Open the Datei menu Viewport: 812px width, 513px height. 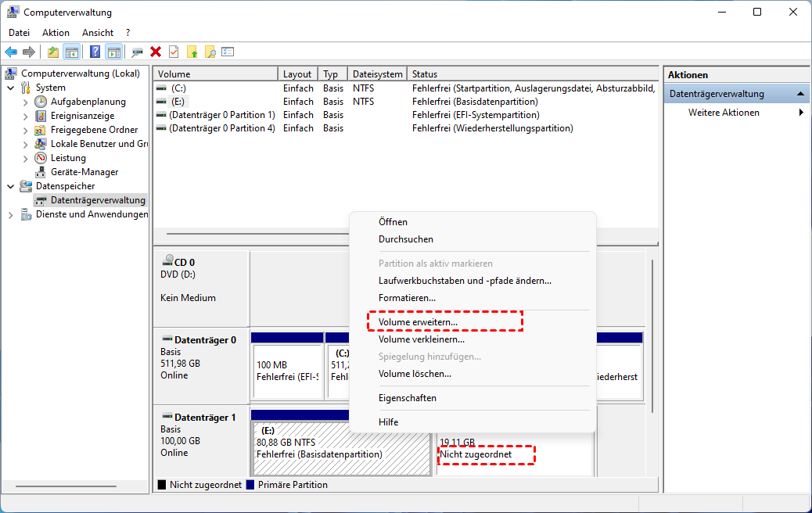(x=19, y=33)
